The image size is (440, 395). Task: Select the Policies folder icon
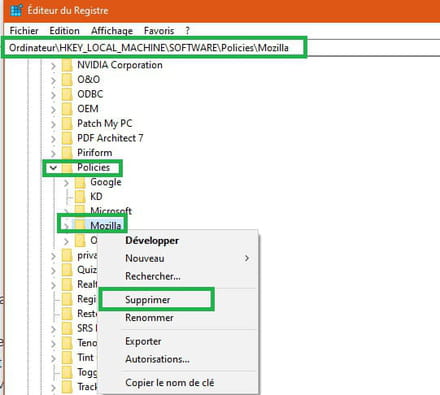point(67,167)
